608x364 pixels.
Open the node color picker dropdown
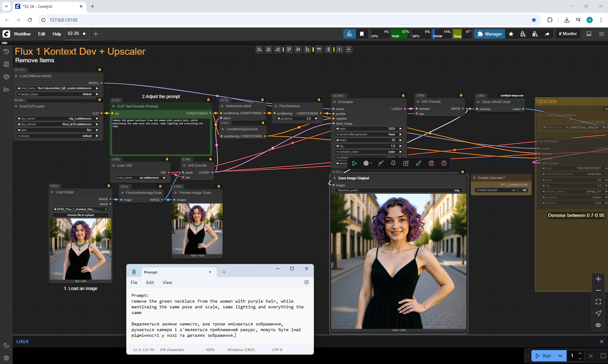(x=368, y=163)
